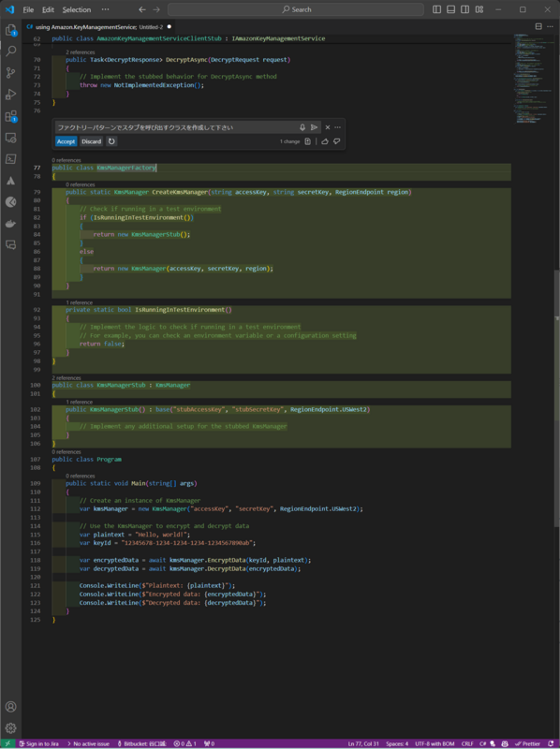Split the editor layout icon
This screenshot has width=560, height=749.
(538, 27)
